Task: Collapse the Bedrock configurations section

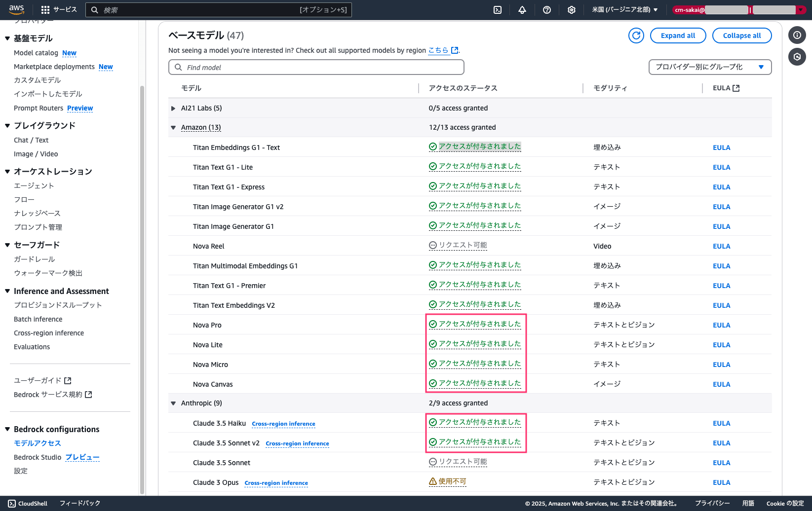Action: 7,430
